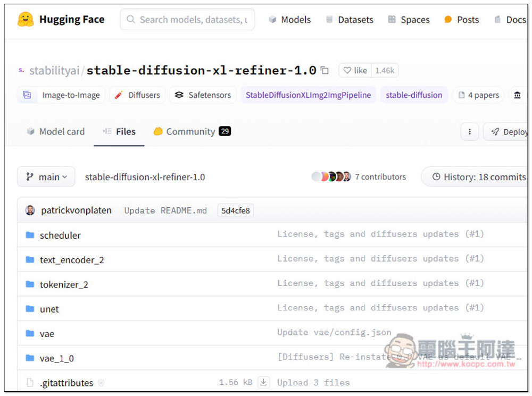Viewport: 532px width, 396px height.
Task: Switch to the Model card tab
Action: [x=56, y=131]
